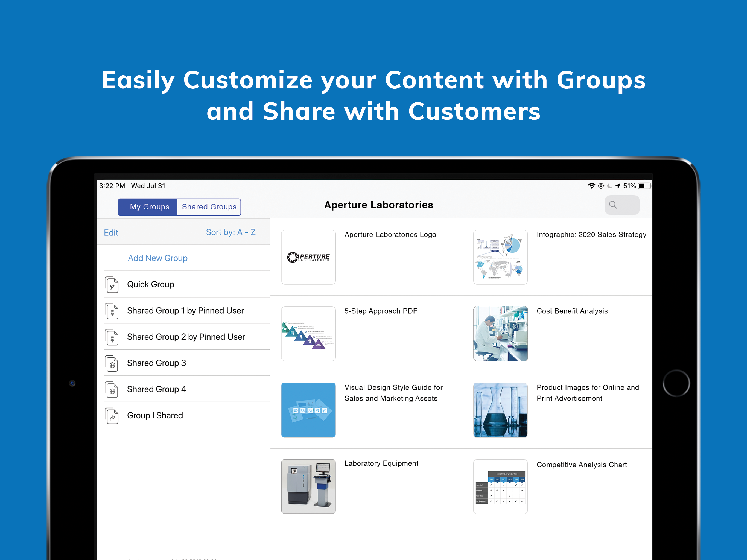Open the Laboratory Equipment thumbnail

point(308,486)
